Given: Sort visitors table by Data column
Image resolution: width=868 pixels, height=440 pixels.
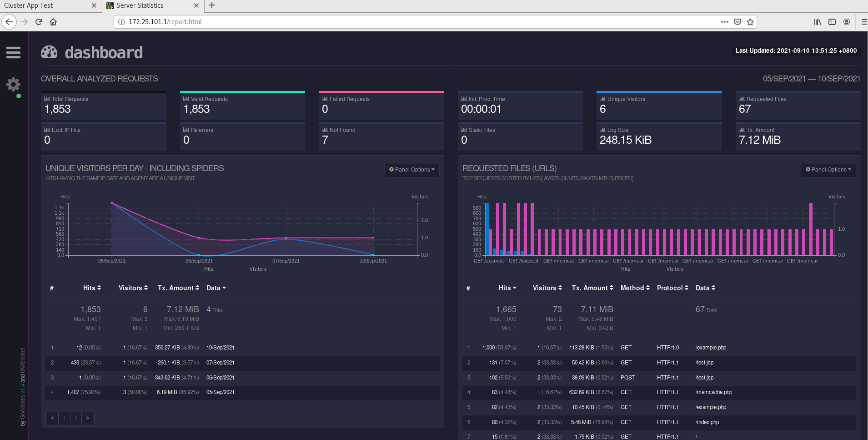Looking at the screenshot, I should (x=216, y=288).
